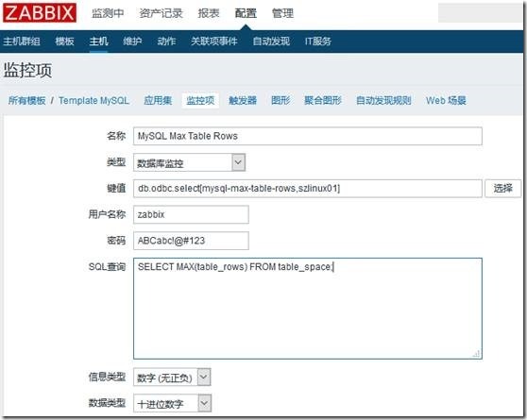Click inside the SQL查询 text area
Screen dimensions: 527x420
coord(308,309)
